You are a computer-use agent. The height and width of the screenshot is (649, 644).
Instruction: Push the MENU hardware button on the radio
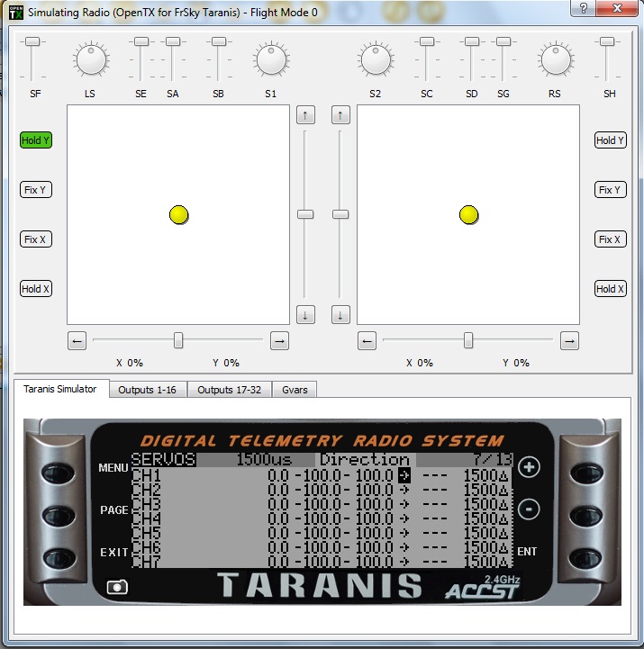click(x=59, y=473)
